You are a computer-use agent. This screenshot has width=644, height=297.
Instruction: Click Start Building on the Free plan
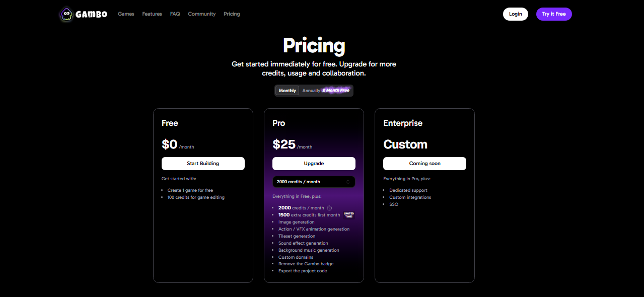203,164
